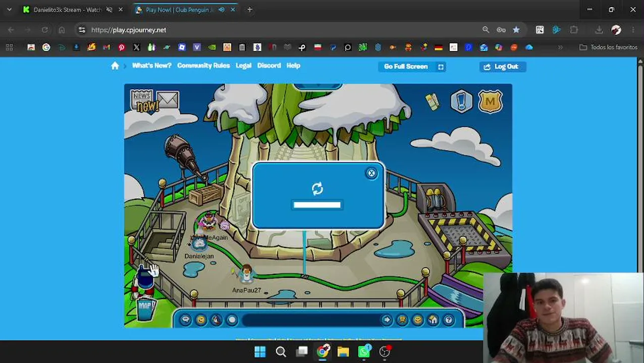
Task: Open the buddy list smiley icon
Action: (417, 320)
